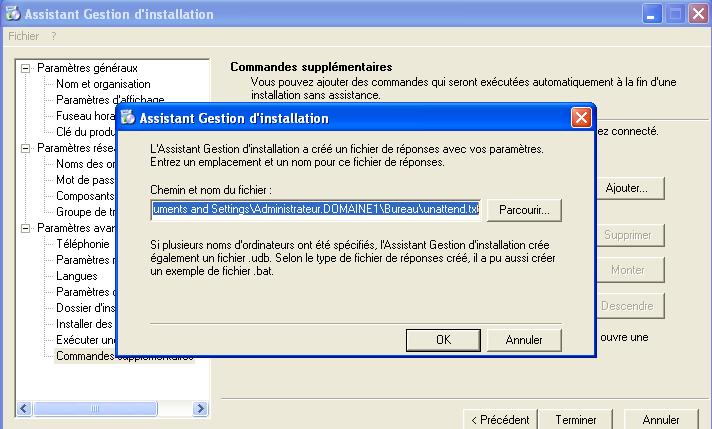Click the tree horizontal scrollbar thumb

[95, 409]
